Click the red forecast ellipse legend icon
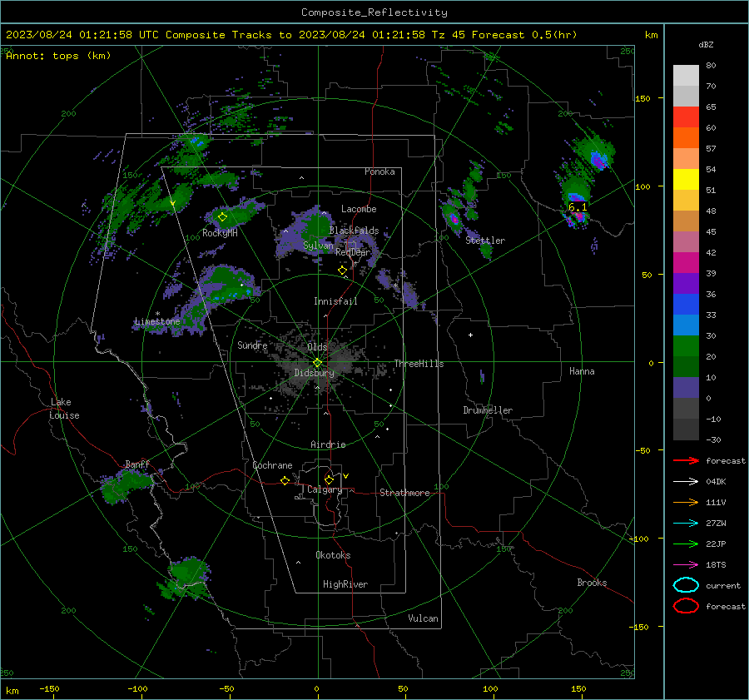 coord(686,606)
